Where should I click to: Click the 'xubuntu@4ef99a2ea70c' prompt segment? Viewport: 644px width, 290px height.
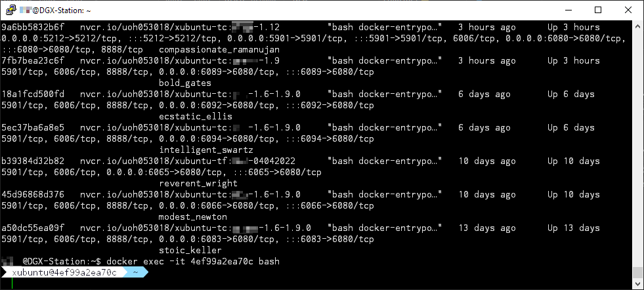click(x=64, y=272)
